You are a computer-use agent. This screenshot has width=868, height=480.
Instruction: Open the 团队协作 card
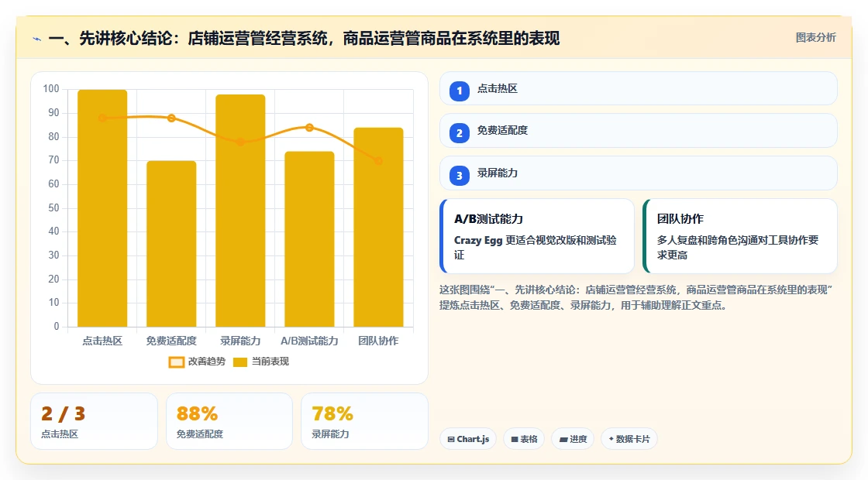[x=740, y=236]
